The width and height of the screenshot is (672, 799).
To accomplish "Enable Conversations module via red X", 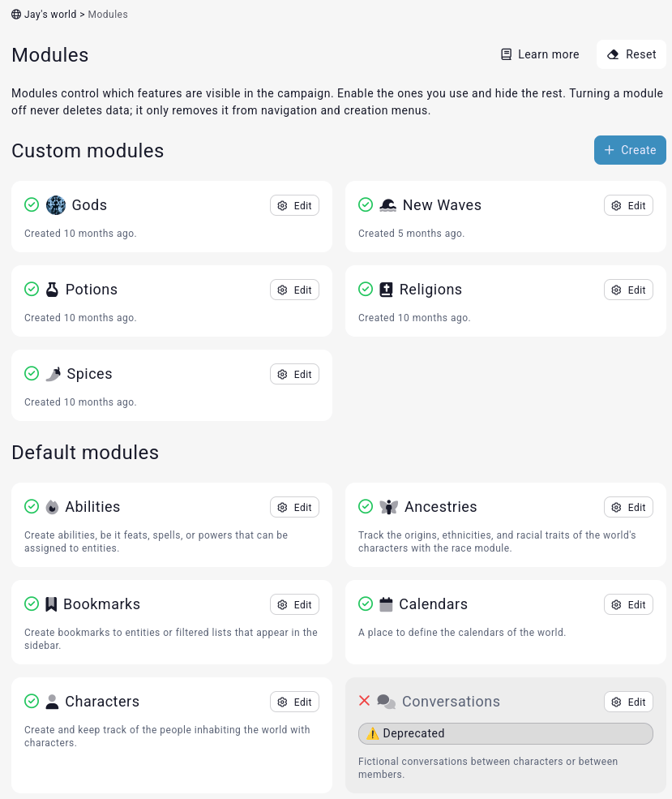I will (365, 701).
